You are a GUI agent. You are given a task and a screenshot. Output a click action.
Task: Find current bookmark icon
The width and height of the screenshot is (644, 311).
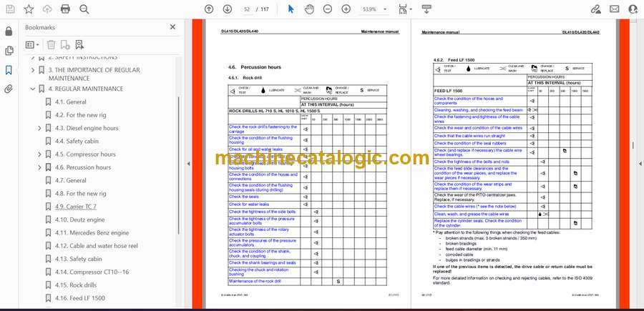click(79, 45)
